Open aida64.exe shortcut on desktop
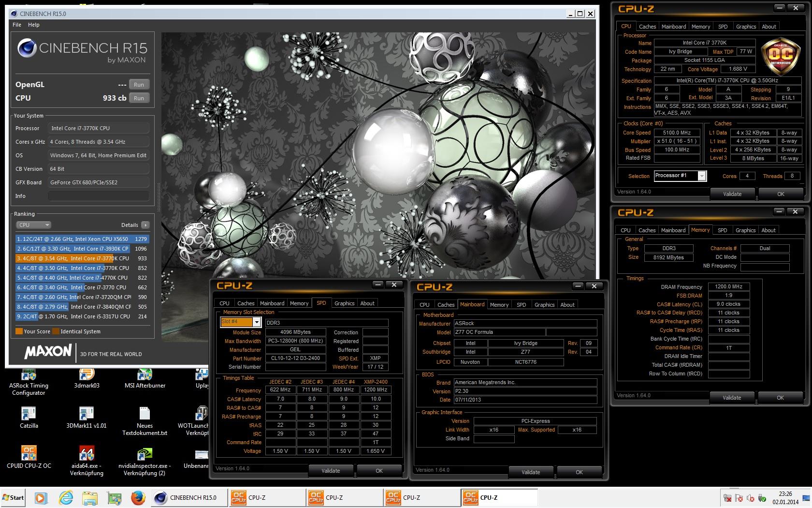The image size is (812, 508). [x=87, y=461]
